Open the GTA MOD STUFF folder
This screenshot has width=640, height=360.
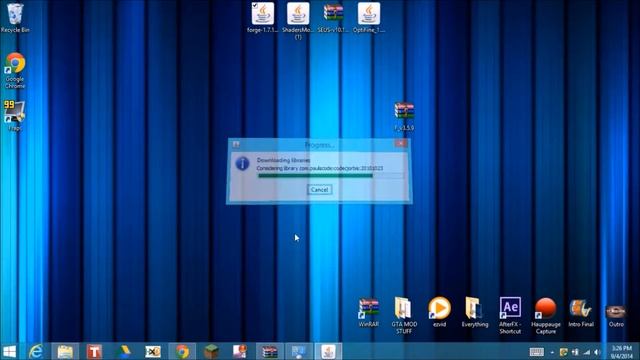tap(404, 316)
